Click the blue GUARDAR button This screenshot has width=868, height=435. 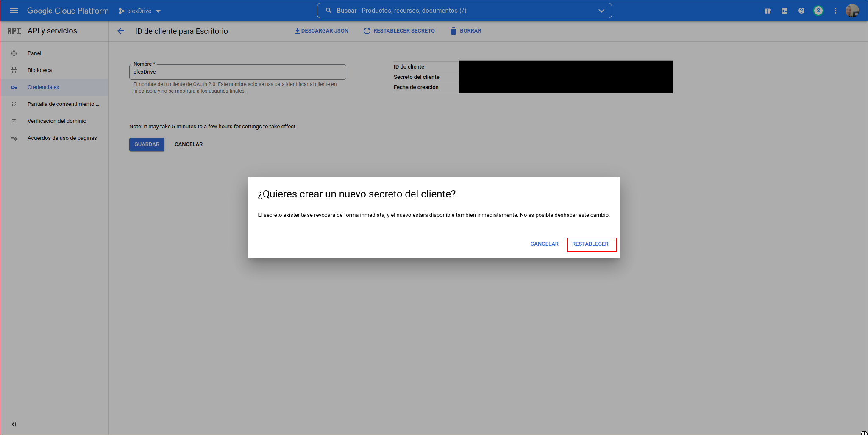click(147, 144)
